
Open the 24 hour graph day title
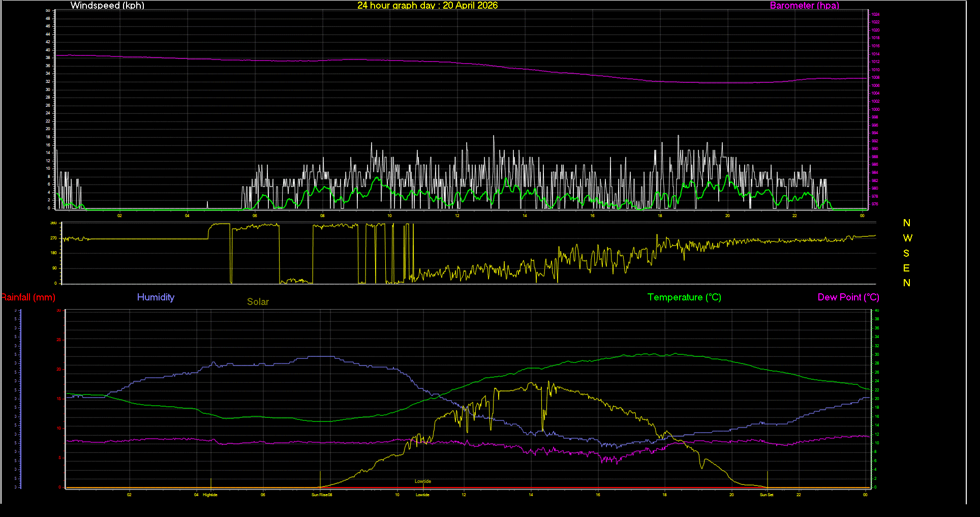[427, 6]
